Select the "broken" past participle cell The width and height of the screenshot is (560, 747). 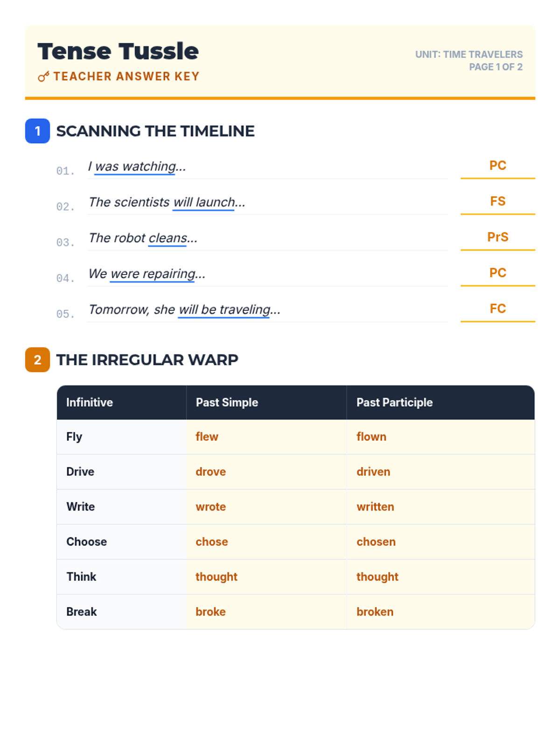coord(375,612)
